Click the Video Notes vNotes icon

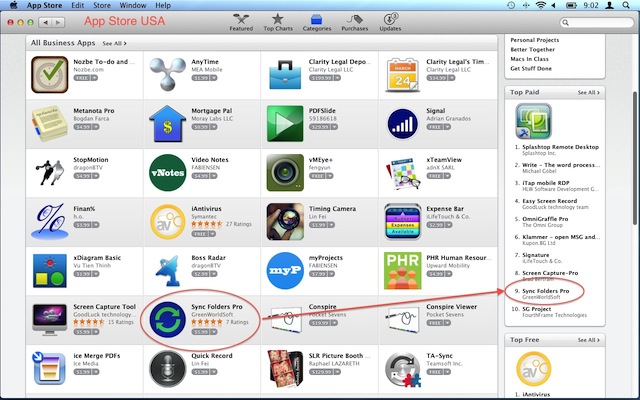tap(167, 173)
